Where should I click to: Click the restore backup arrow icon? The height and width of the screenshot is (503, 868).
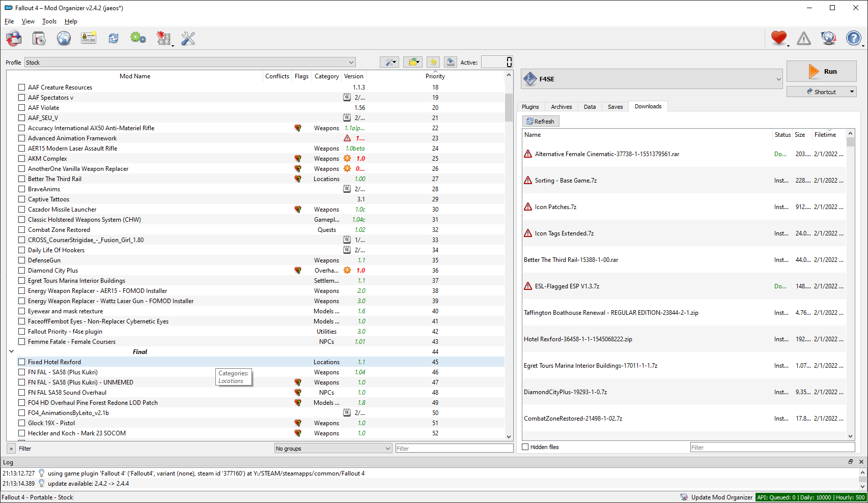(x=433, y=62)
